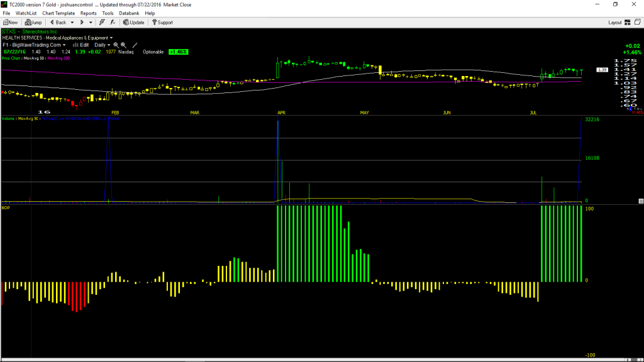
Task: Open the Tools menu
Action: pos(108,14)
